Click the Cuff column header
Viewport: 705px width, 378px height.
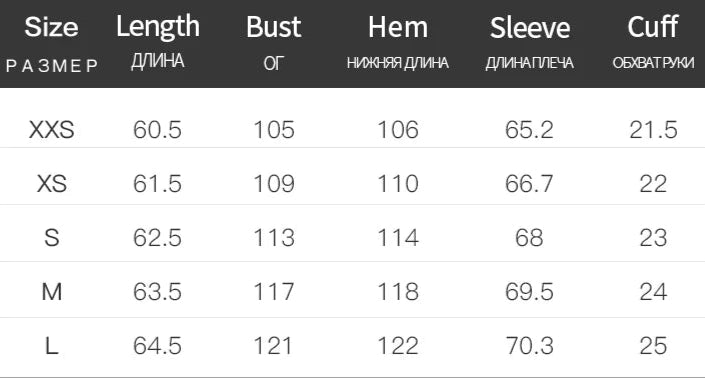(653, 27)
